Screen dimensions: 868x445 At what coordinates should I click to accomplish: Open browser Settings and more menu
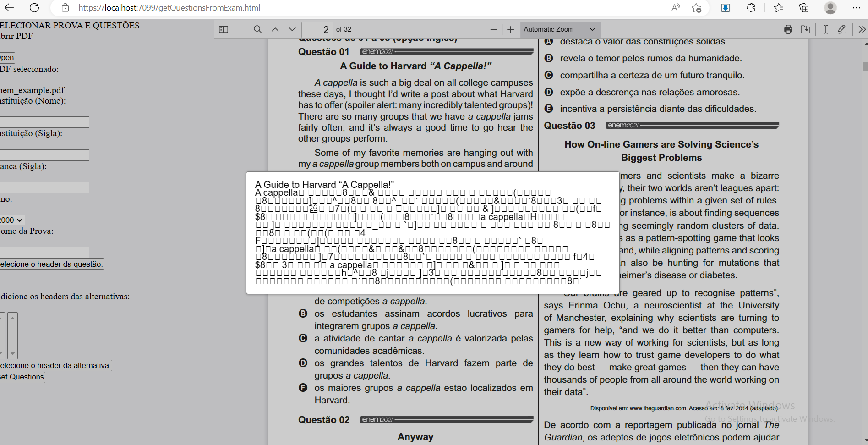click(857, 7)
